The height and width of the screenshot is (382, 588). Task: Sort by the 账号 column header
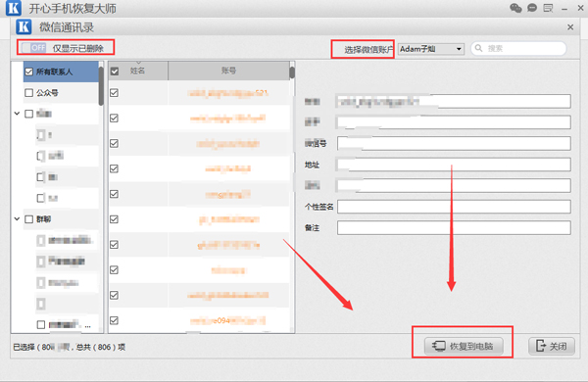[x=228, y=71]
